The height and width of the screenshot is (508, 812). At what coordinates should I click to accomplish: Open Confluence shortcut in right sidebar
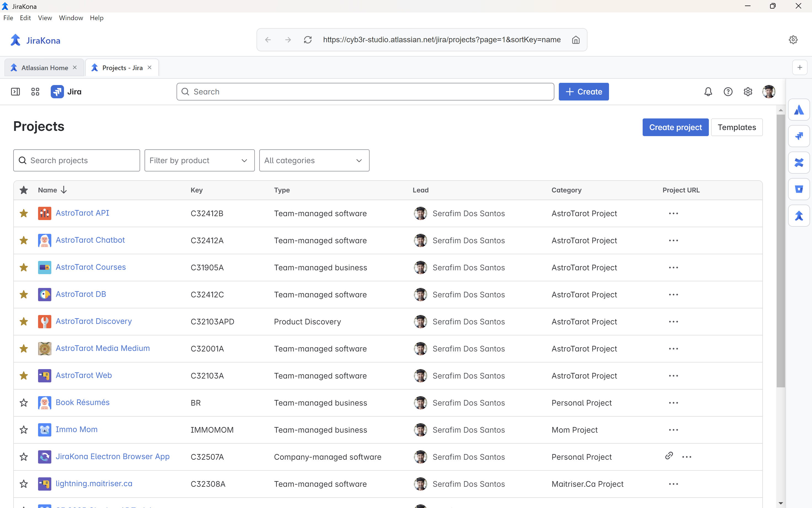(x=798, y=163)
